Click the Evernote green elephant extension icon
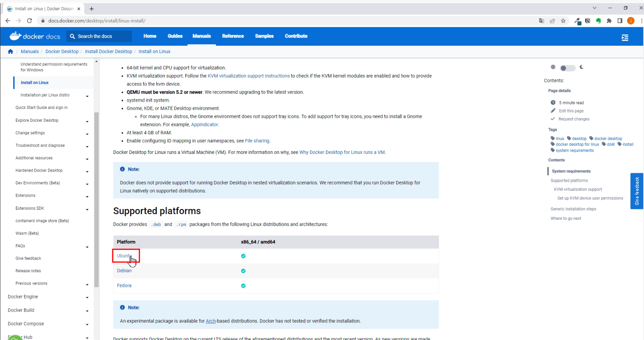 coord(598,21)
